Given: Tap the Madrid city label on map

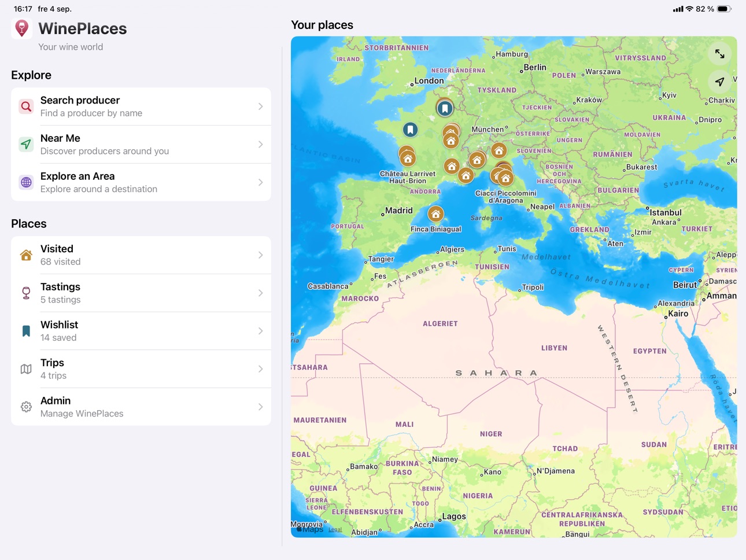Looking at the screenshot, I should coord(399,211).
